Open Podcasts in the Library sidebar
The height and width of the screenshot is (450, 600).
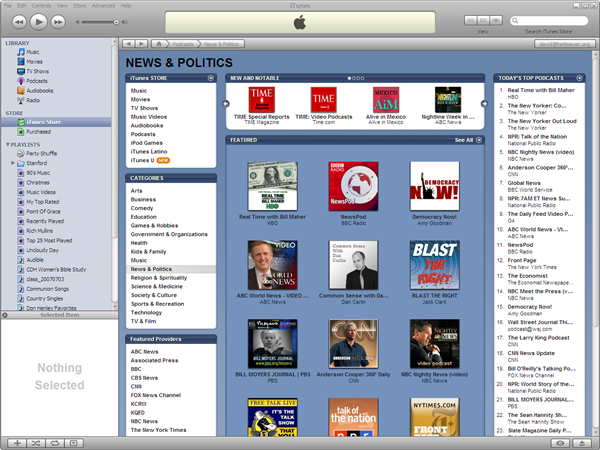click(37, 81)
